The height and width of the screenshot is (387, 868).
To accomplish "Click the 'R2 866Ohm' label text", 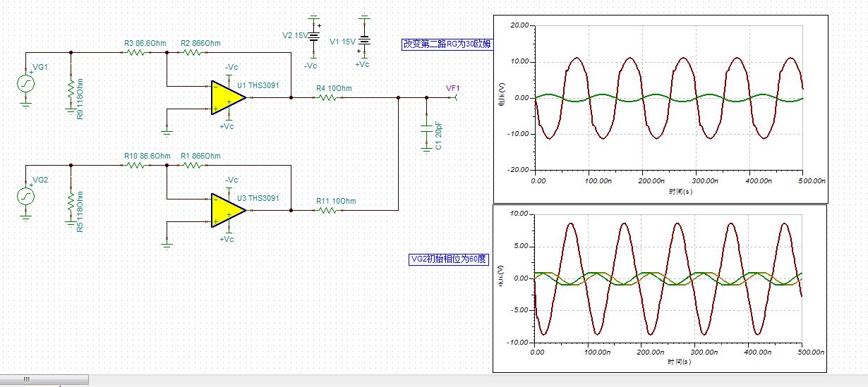I will pos(200,44).
